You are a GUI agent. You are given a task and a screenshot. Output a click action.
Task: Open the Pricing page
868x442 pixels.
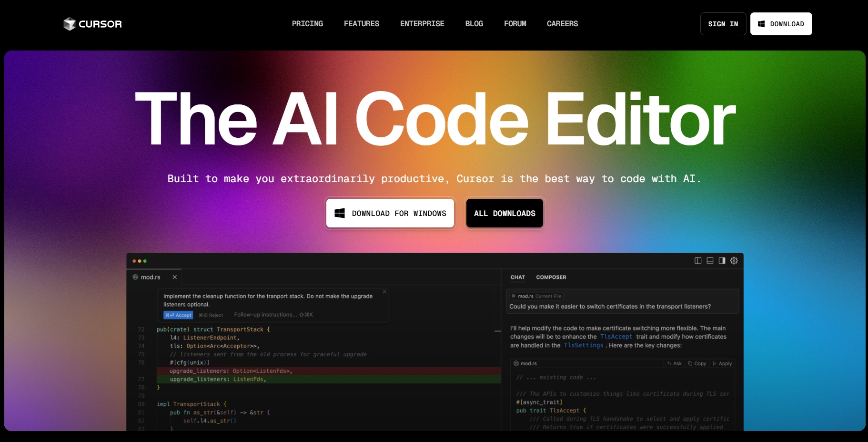[x=307, y=24]
